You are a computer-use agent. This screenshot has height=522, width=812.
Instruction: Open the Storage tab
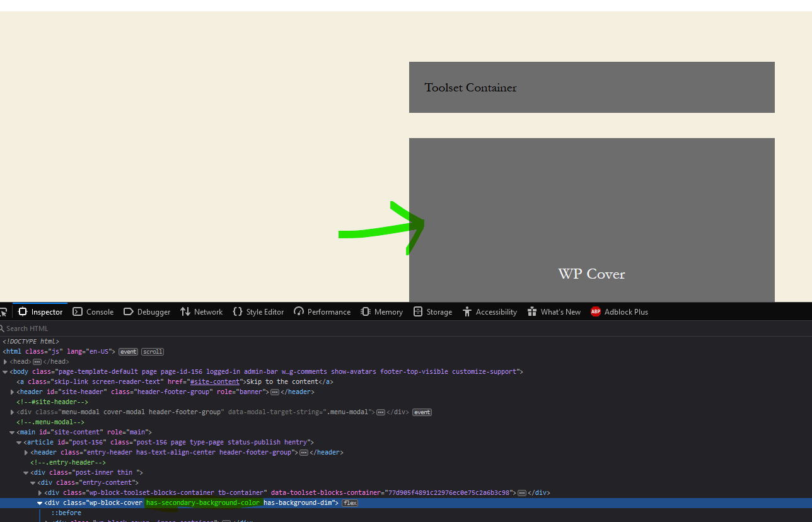point(433,312)
